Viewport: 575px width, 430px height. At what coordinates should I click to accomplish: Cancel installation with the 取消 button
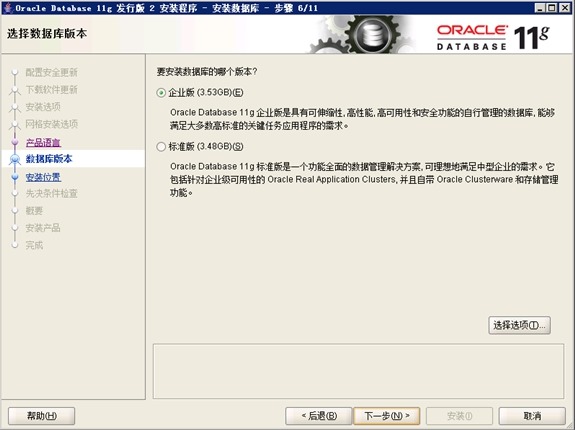532,416
